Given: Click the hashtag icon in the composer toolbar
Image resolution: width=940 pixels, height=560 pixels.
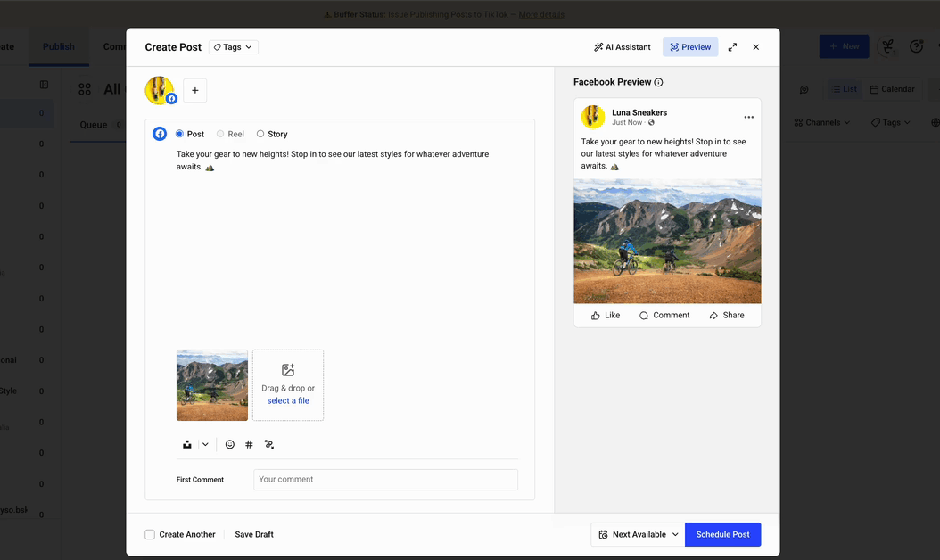Looking at the screenshot, I should coord(249,443).
